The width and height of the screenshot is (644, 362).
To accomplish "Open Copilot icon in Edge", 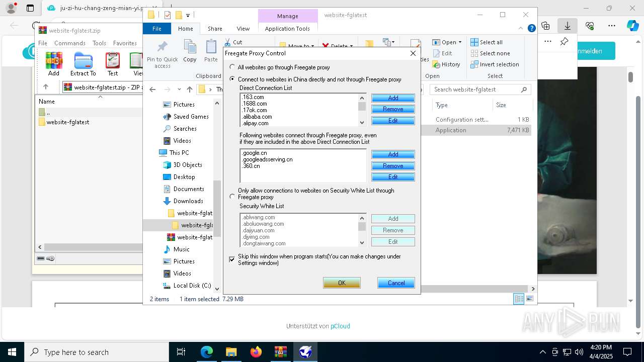I will pos(632,26).
